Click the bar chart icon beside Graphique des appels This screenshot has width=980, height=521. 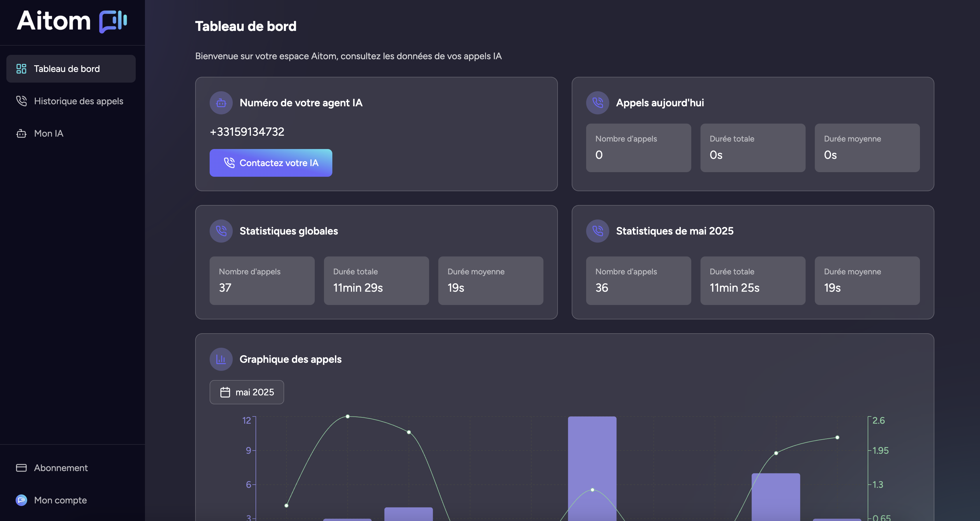click(x=221, y=359)
